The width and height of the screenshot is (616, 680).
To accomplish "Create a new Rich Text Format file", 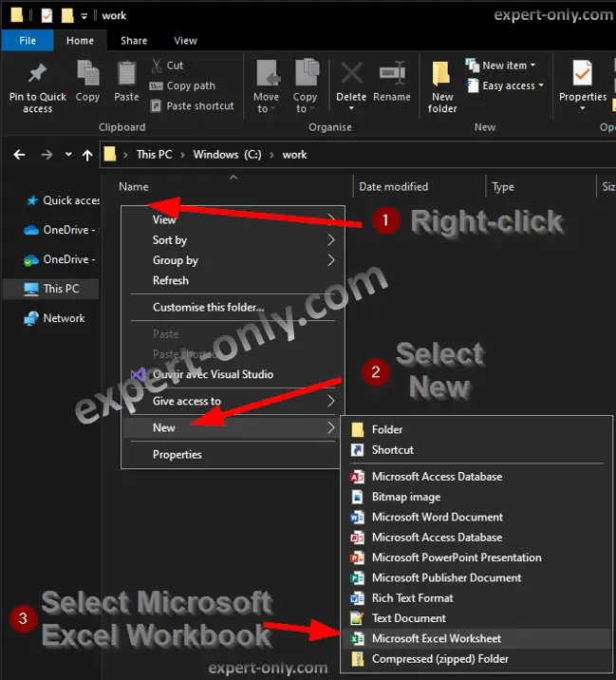I will tap(476, 598).
